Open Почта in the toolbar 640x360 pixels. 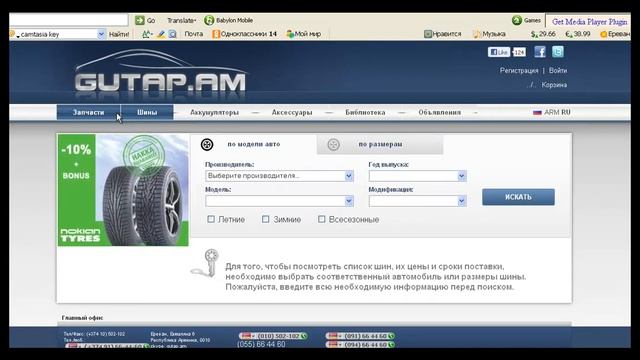[193, 34]
